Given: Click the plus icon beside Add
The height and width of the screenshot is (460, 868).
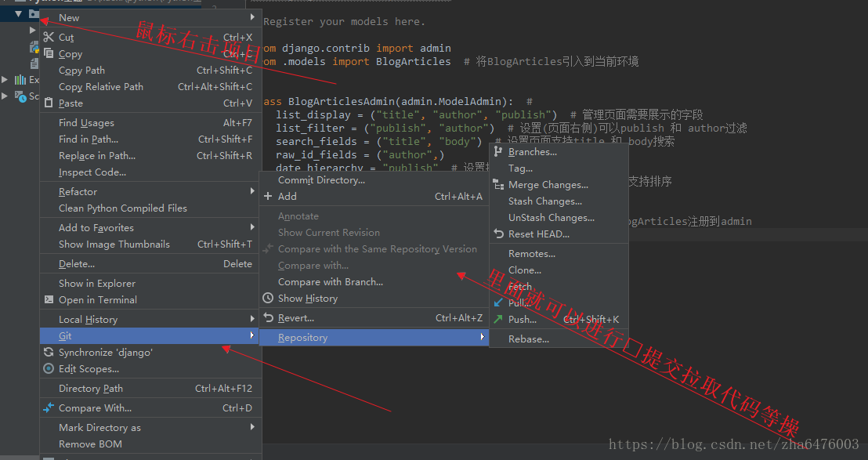Looking at the screenshot, I should coord(268,196).
